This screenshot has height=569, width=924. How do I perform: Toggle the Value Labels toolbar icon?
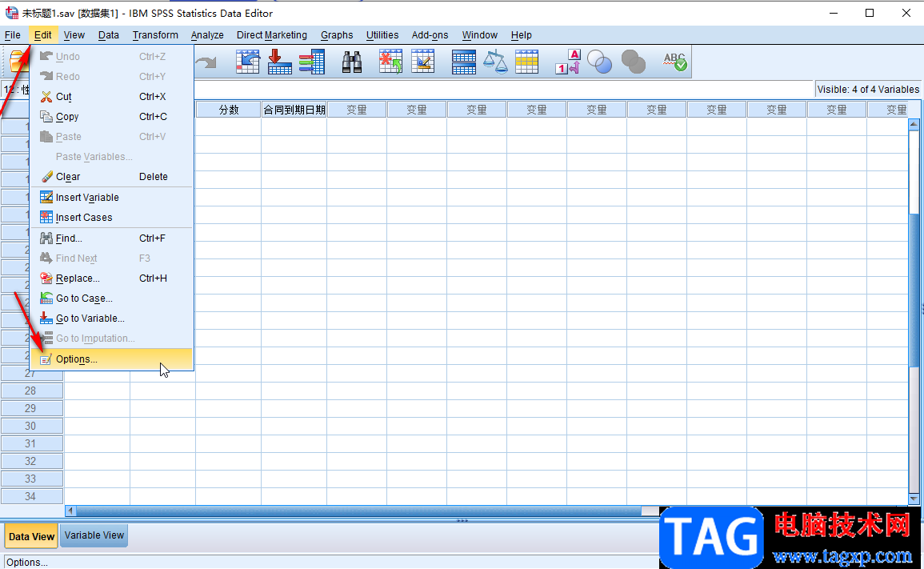(568, 62)
